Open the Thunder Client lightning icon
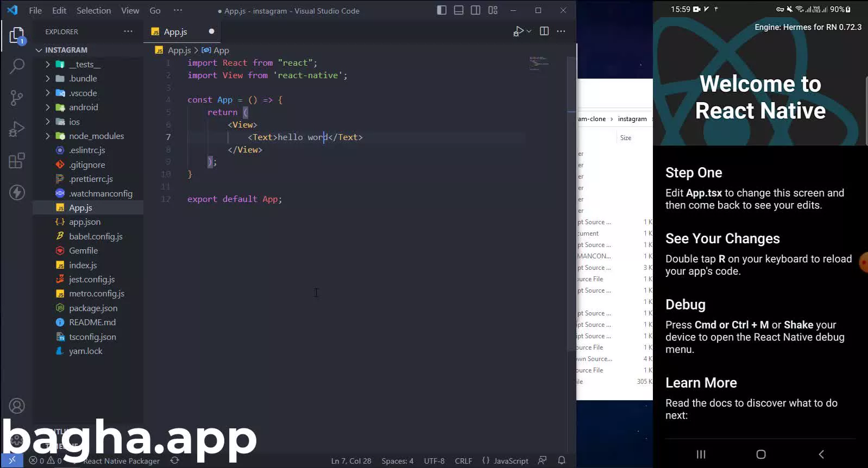Viewport: 868px width, 468px height. pos(17,192)
